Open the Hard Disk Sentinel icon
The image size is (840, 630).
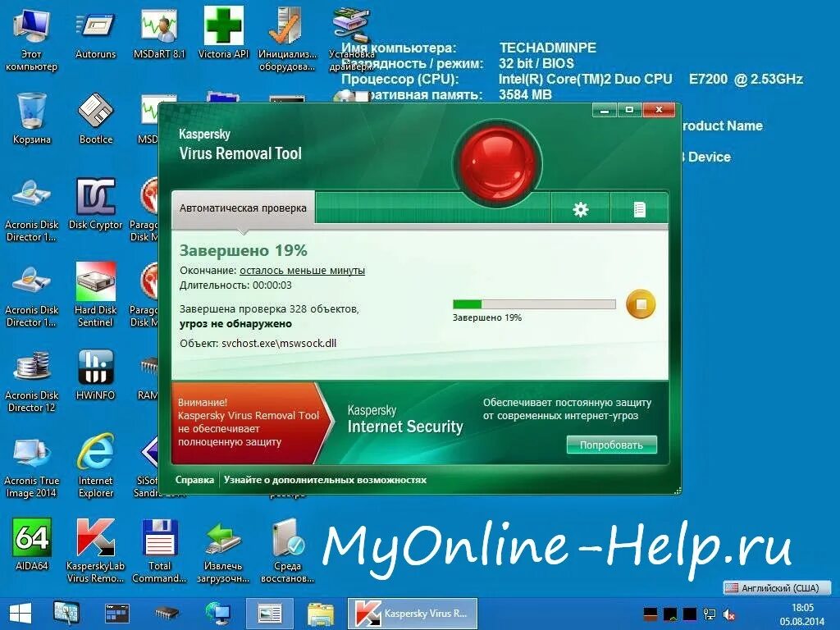coord(95,294)
